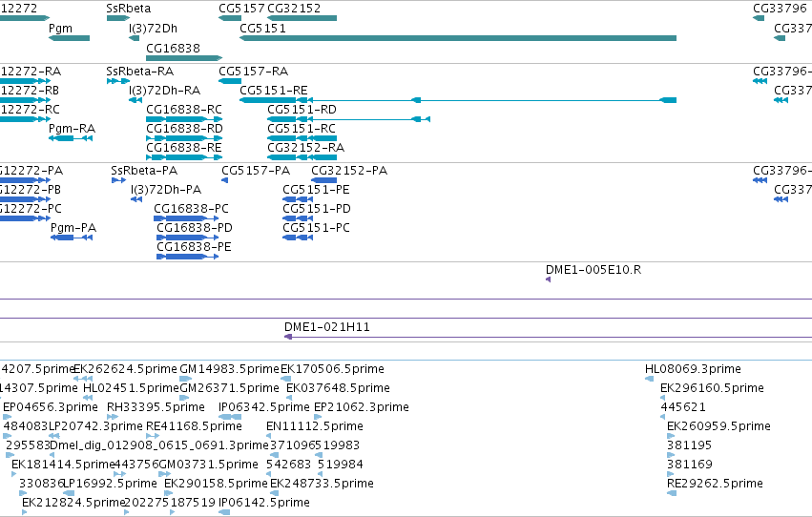Click EST LP20742.3prime
The width and height of the screenshot is (812, 517).
95,426
